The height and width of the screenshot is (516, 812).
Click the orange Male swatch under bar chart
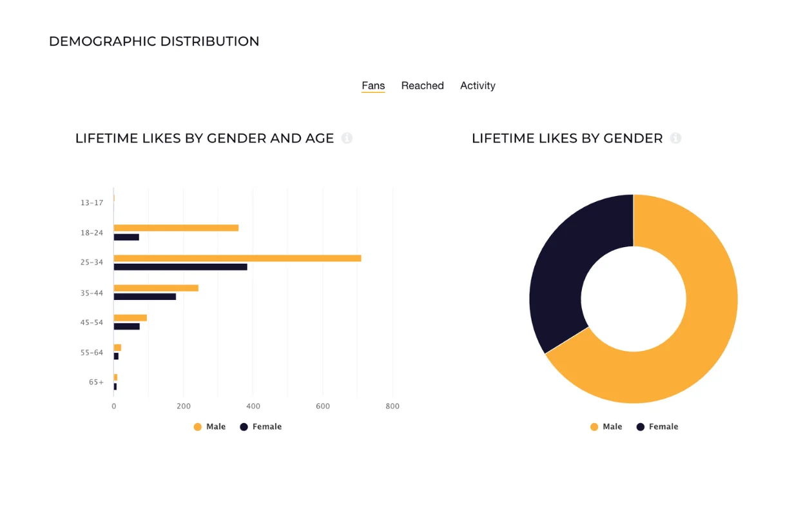(198, 427)
